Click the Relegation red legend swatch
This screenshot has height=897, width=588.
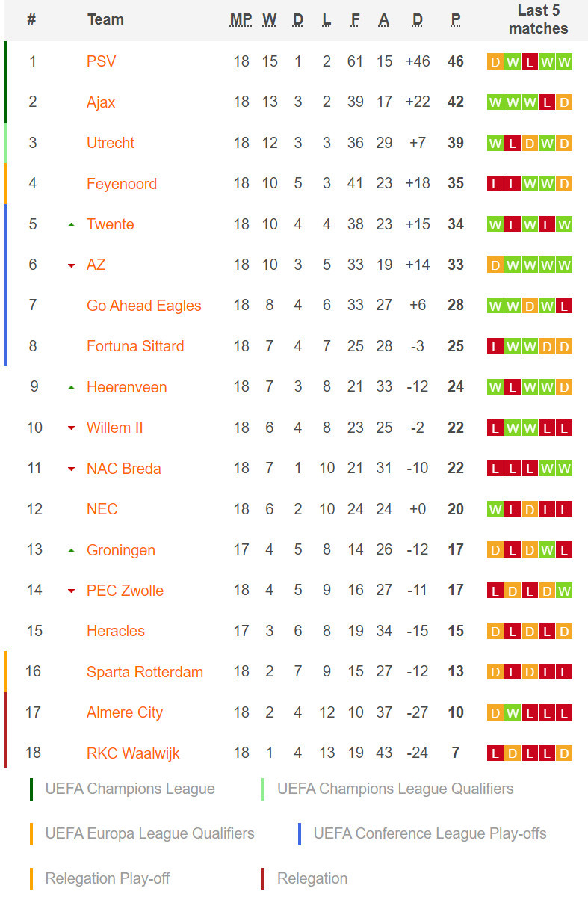[x=263, y=879]
